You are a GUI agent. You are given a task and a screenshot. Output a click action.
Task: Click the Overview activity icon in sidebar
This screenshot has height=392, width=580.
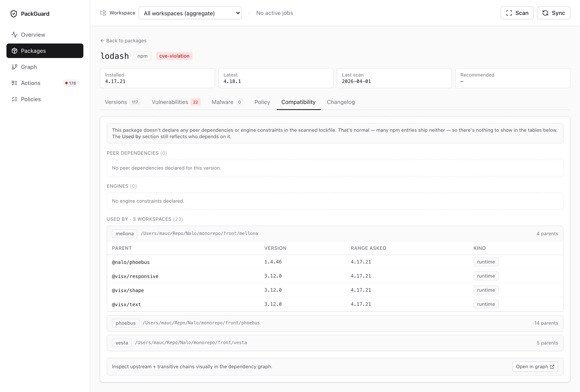tap(14, 35)
